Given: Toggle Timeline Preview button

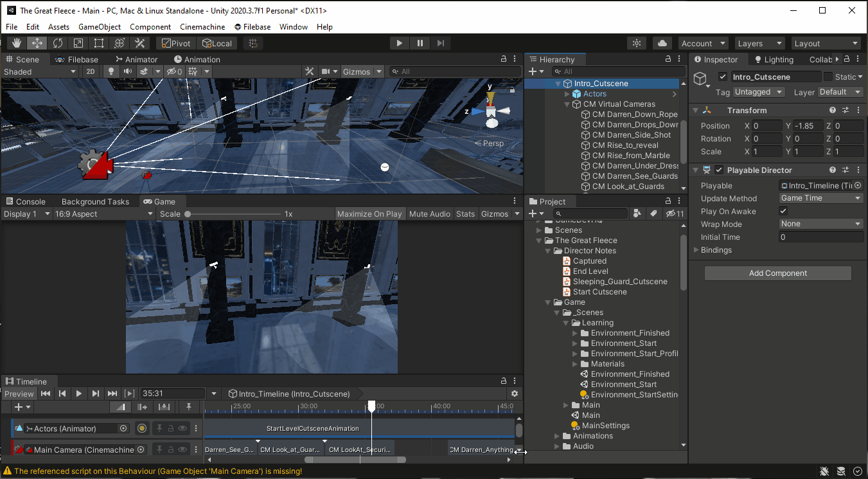Looking at the screenshot, I should (19, 393).
